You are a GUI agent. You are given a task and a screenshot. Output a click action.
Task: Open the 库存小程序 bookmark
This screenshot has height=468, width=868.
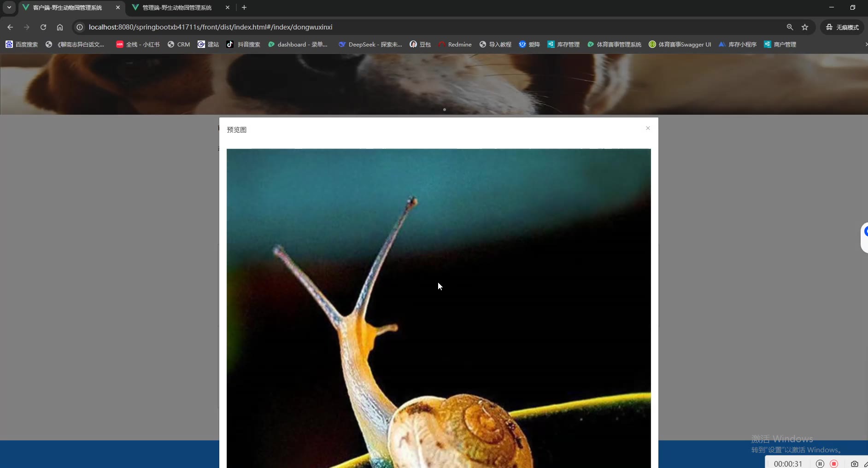coord(738,44)
